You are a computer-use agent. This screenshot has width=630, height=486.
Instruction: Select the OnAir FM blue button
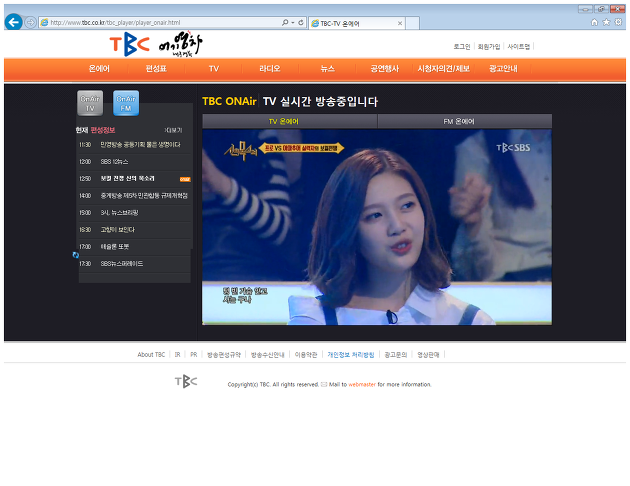click(x=126, y=103)
